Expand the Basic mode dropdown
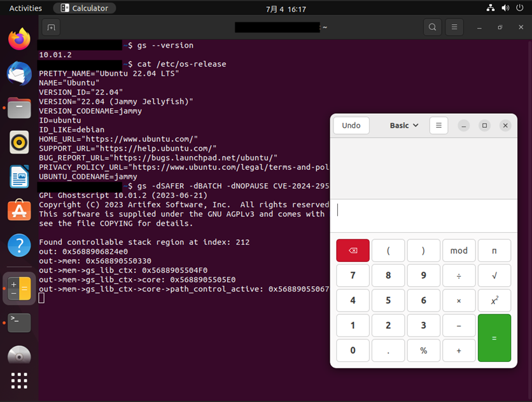 404,125
